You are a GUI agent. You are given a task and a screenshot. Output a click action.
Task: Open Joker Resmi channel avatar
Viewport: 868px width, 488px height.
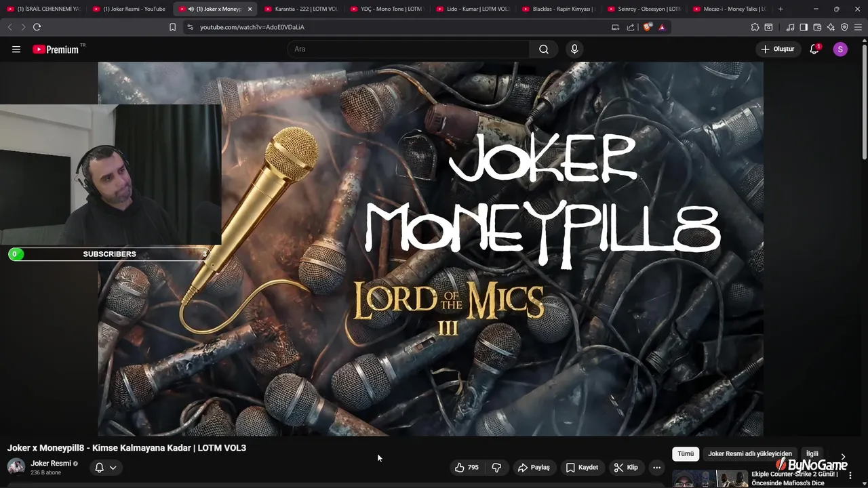click(16, 467)
